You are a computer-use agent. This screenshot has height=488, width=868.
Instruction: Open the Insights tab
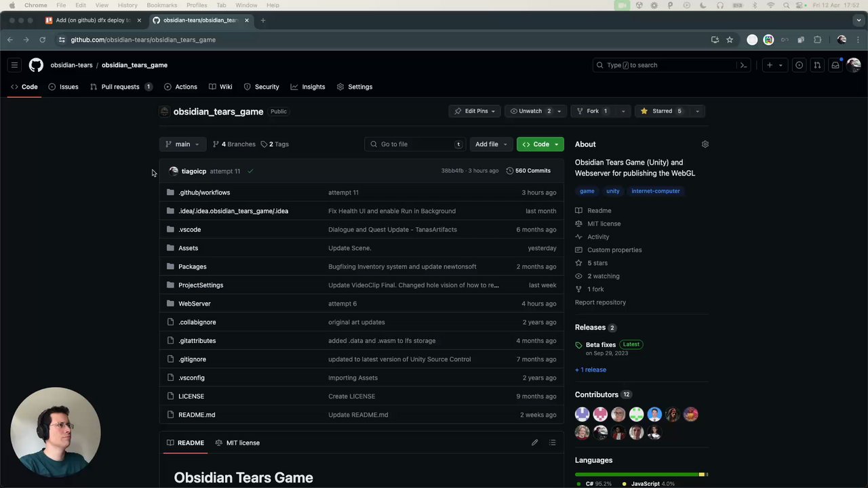click(308, 87)
